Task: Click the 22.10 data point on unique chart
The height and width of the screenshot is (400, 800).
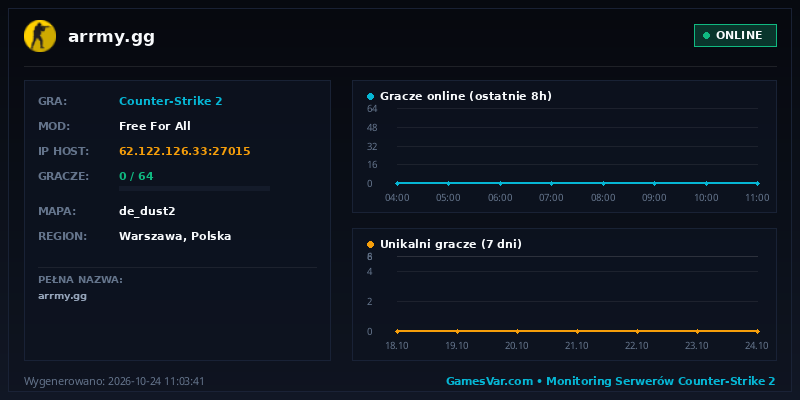Action: click(x=637, y=331)
